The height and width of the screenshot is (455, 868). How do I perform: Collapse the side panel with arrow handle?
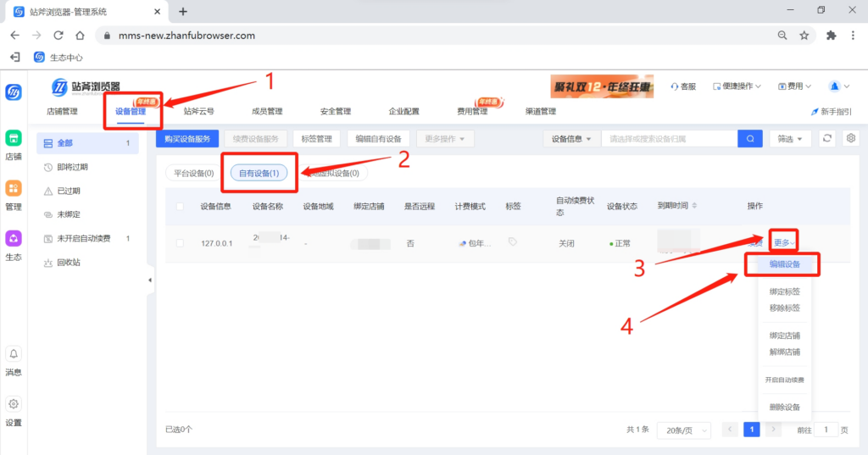click(150, 280)
